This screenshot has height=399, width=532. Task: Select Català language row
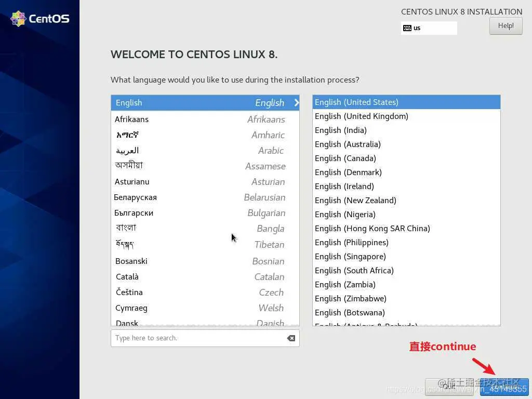[205, 277]
